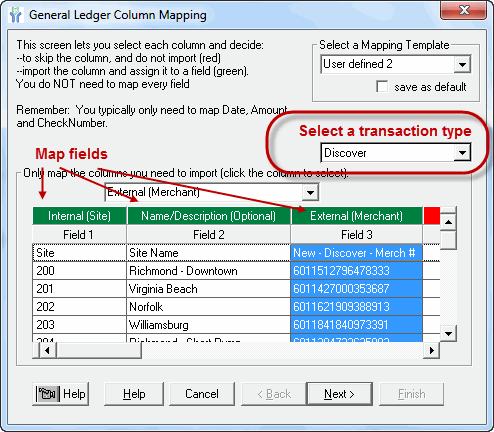Click the Field 2 header cell

tap(209, 235)
